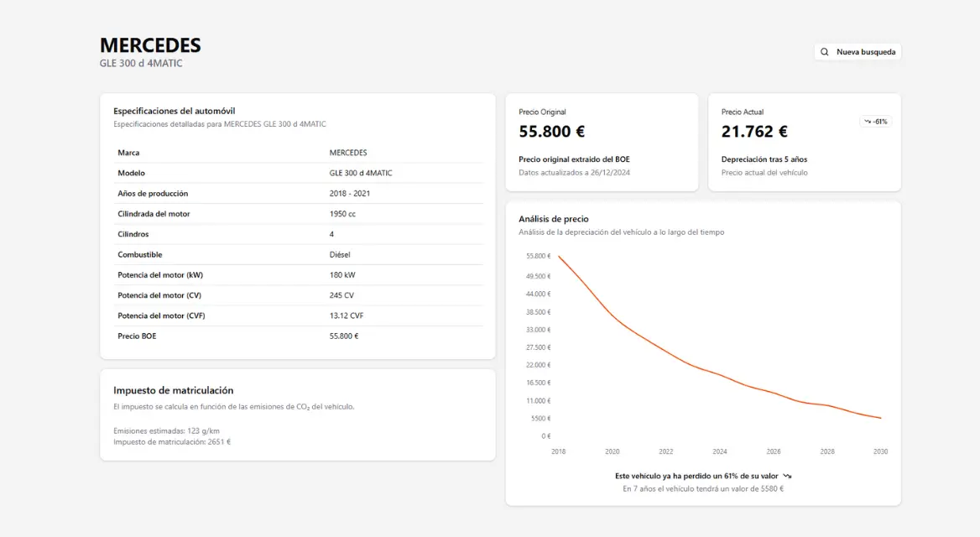Click the Potencia del motor (CV) row

pos(298,295)
